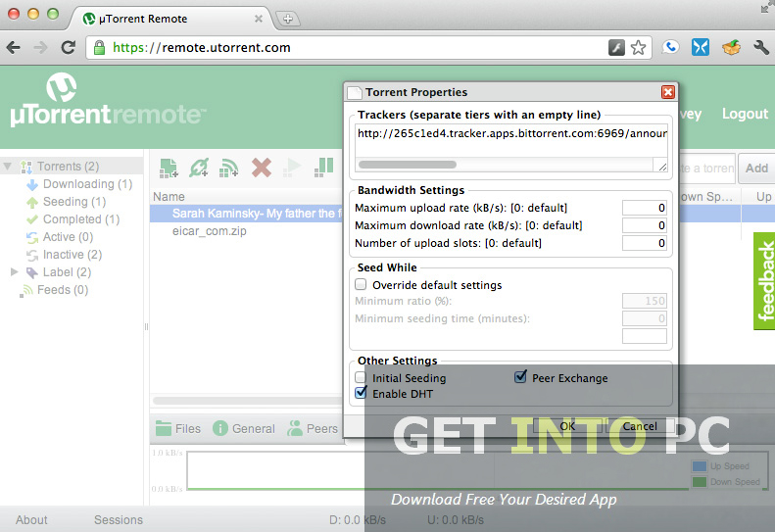Viewport: 775px width, 532px height.
Task: Click the Maximum upload rate field
Action: point(644,208)
